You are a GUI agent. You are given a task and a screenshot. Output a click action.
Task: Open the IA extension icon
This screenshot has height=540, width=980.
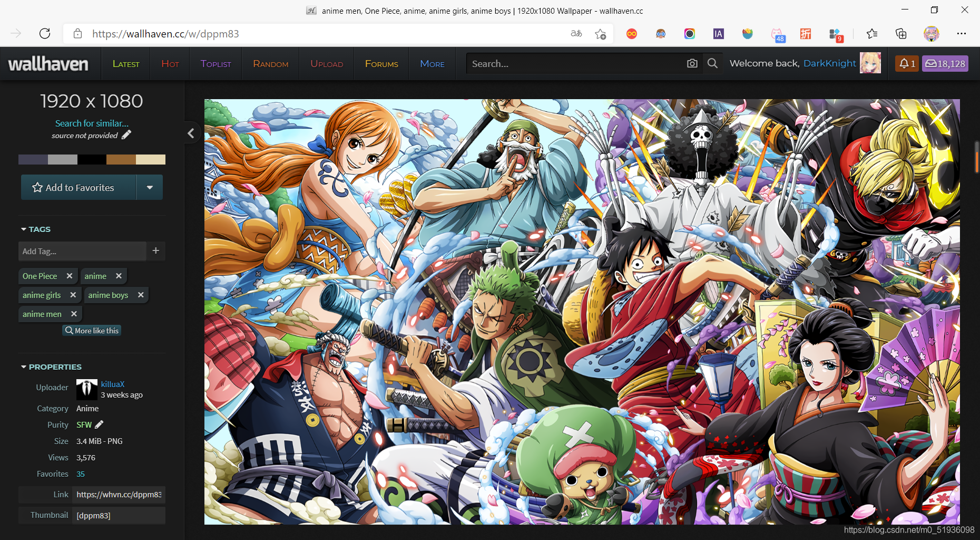coord(718,34)
